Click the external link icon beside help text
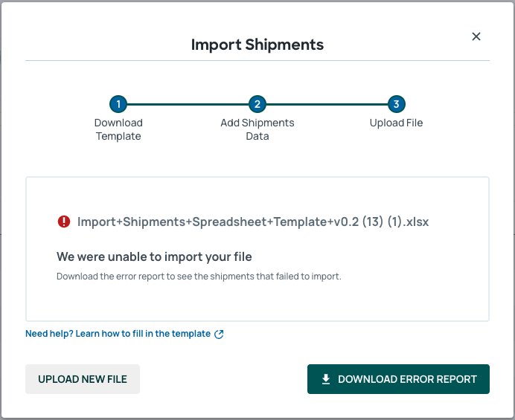 219,334
